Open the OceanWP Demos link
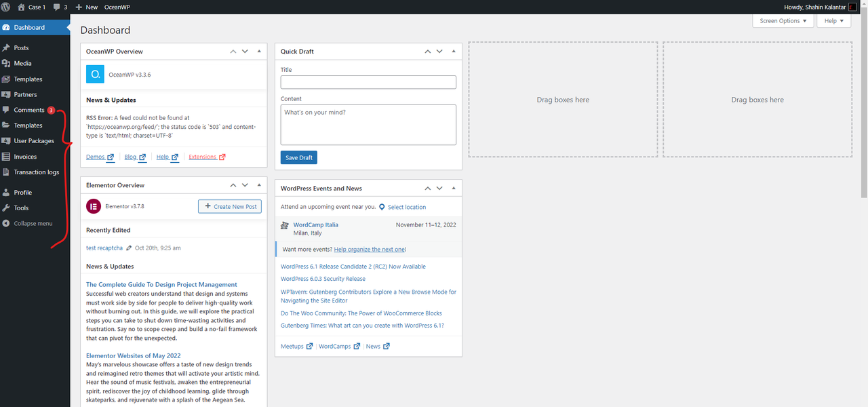Viewport: 868px width, 407px height. (x=100, y=157)
